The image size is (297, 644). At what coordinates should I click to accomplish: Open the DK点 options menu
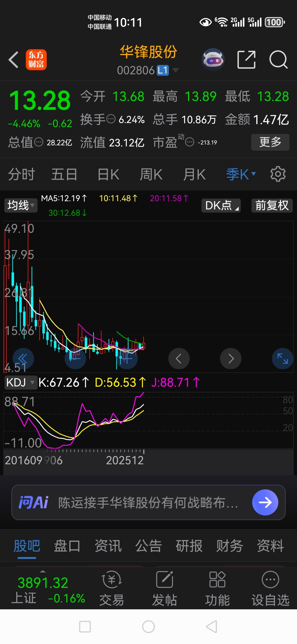click(221, 205)
